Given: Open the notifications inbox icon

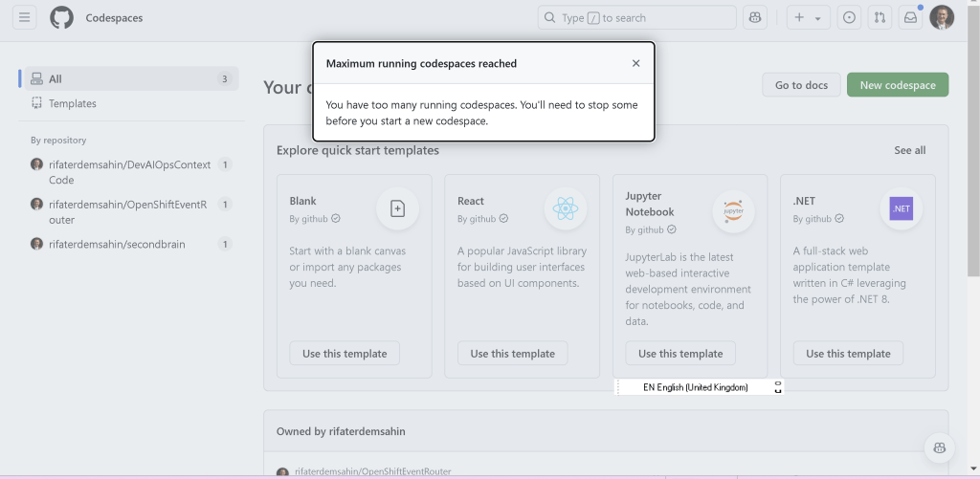Looking at the screenshot, I should point(911,17).
